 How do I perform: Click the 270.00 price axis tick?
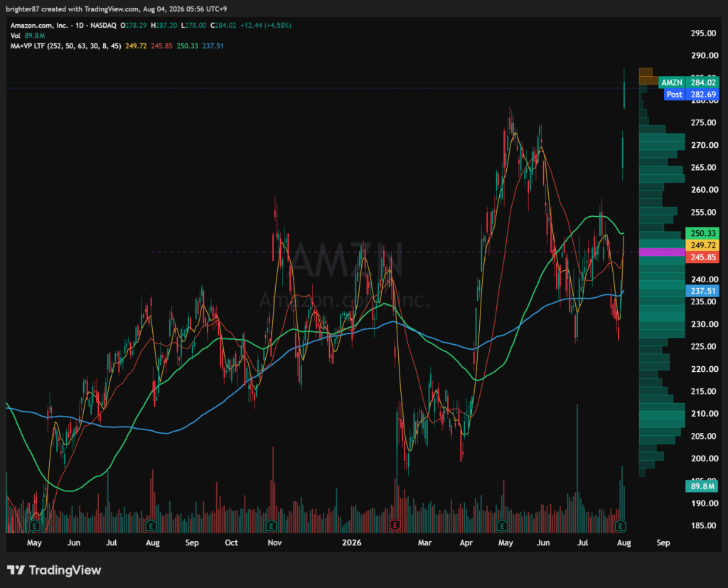pos(704,145)
